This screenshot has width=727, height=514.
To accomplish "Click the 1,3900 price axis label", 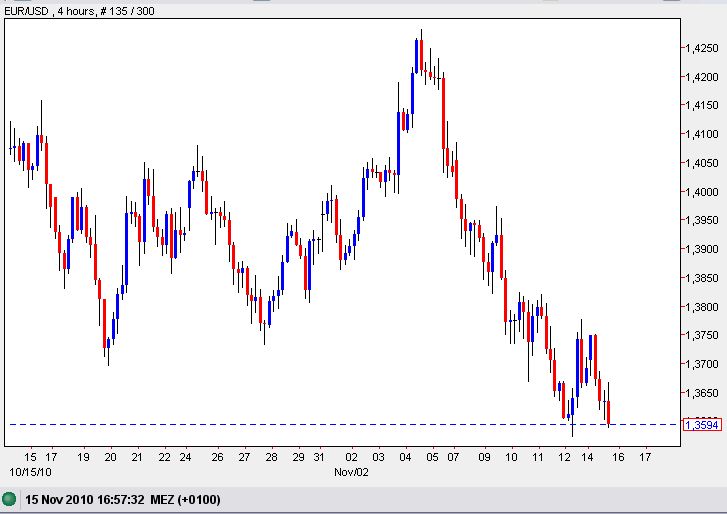I will (x=702, y=249).
